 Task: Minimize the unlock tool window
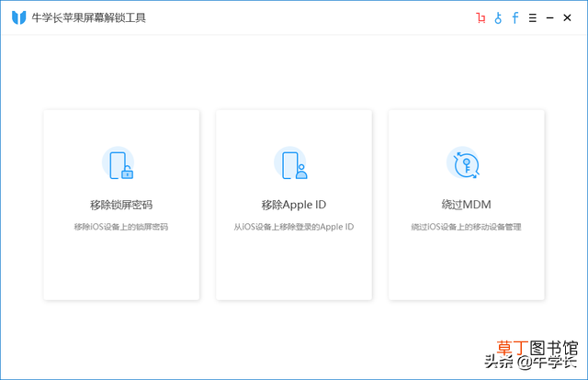[x=549, y=18]
